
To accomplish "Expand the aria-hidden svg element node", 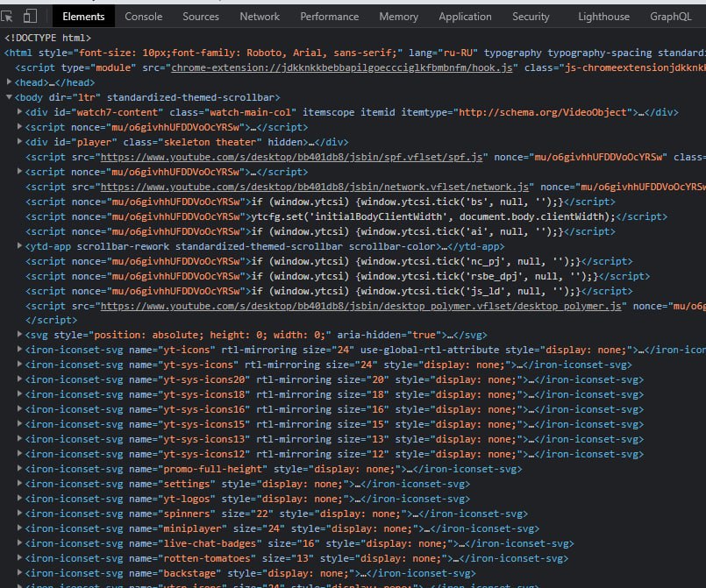I will (x=19, y=334).
